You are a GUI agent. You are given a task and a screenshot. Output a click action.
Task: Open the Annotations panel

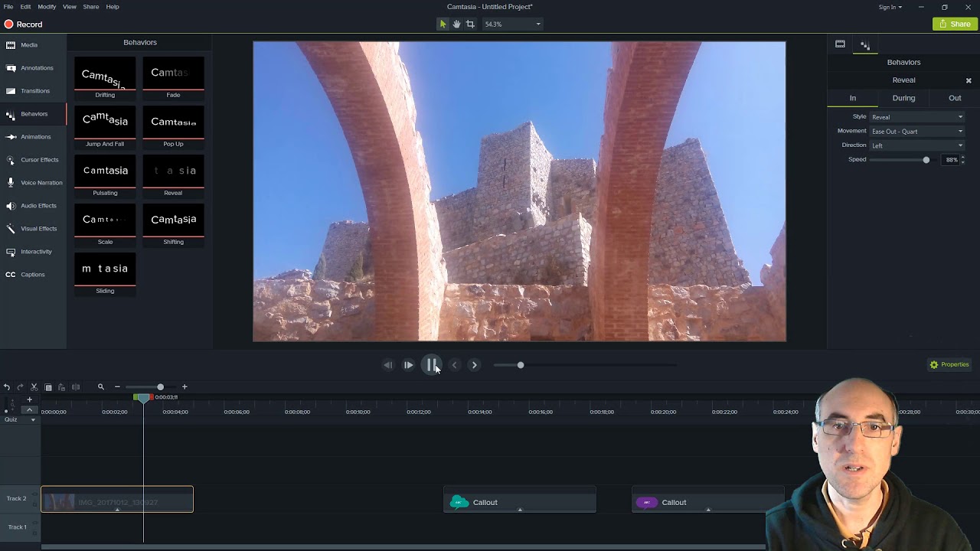[x=33, y=68]
